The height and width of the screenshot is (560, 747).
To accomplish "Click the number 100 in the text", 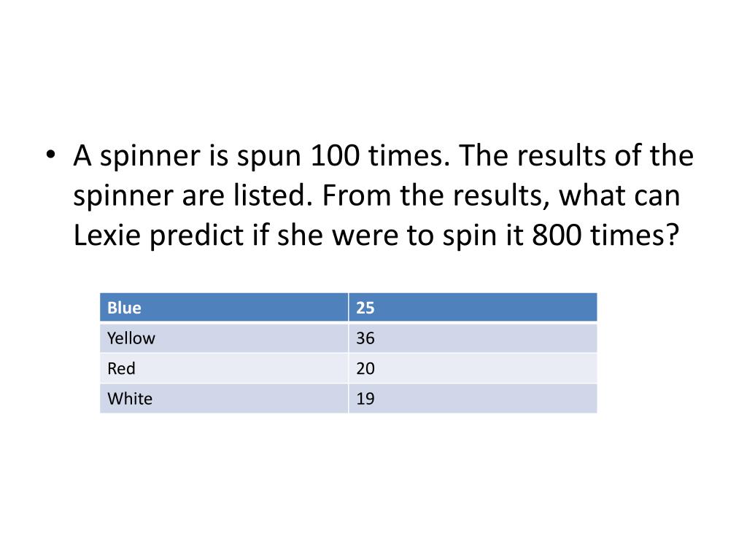I will point(335,155).
